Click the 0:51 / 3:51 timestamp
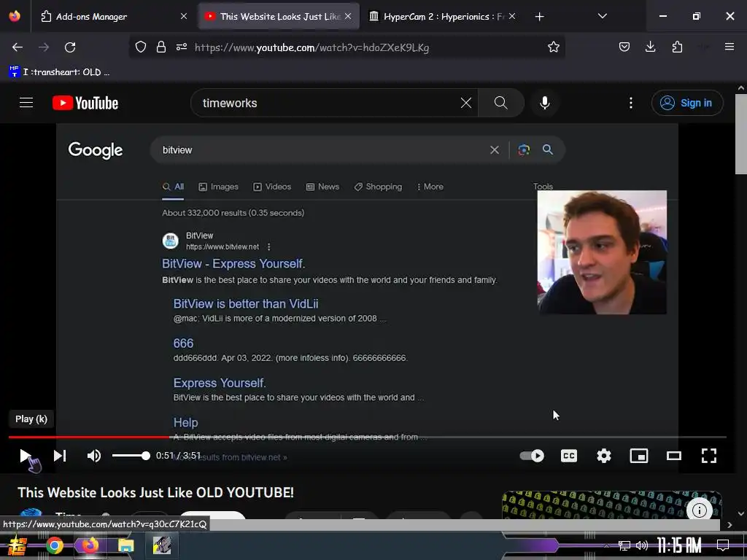This screenshot has width=747, height=560. [x=178, y=456]
